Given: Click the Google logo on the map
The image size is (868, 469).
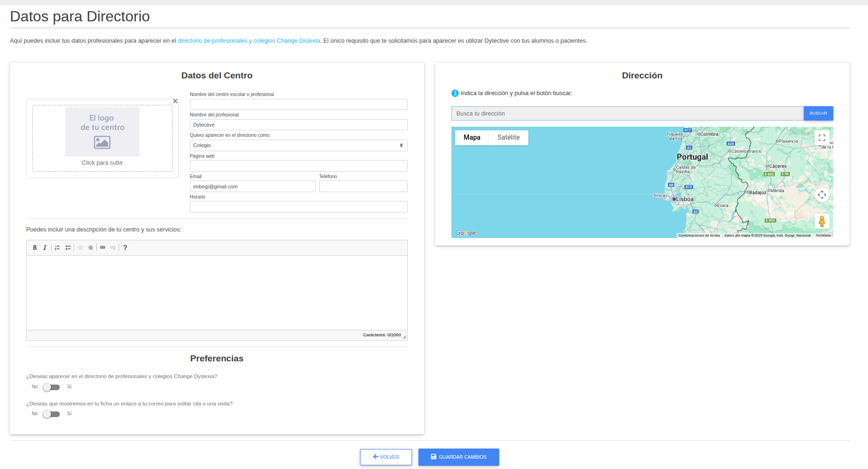Looking at the screenshot, I should 466,233.
